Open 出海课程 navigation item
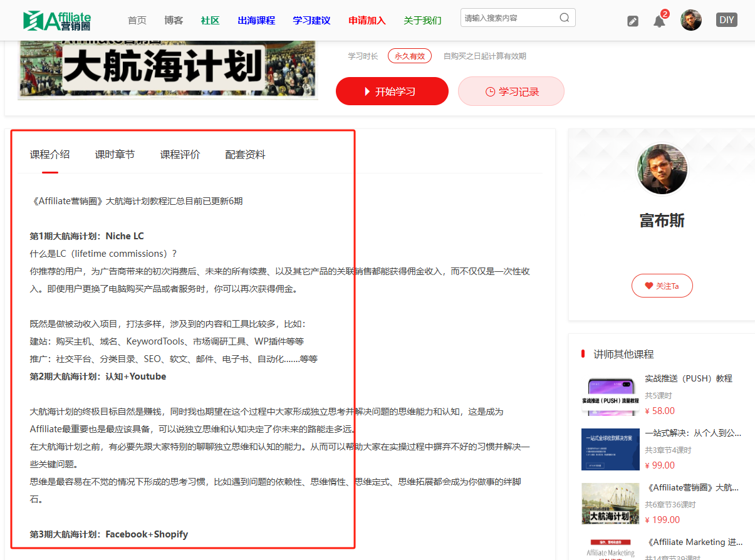755x560 pixels. click(256, 20)
